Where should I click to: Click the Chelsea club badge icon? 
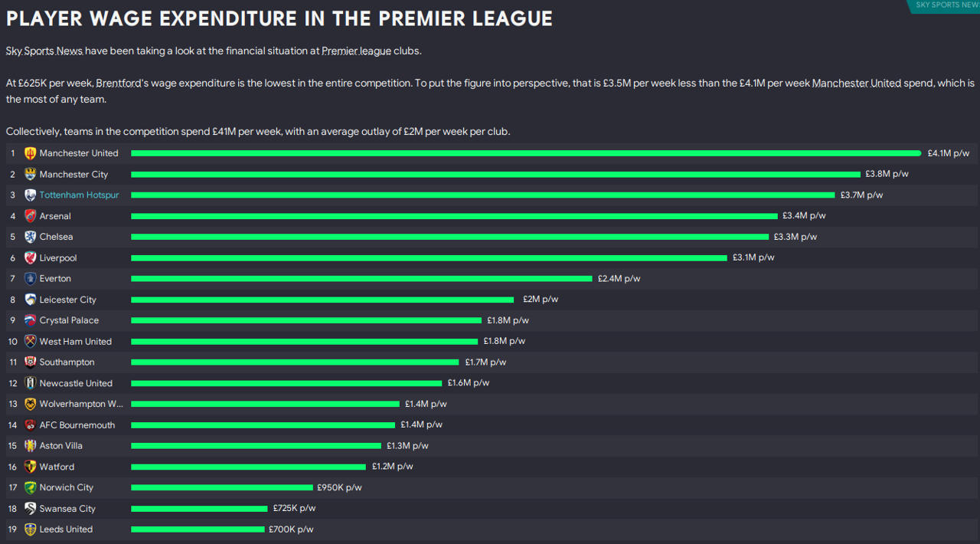click(x=31, y=237)
